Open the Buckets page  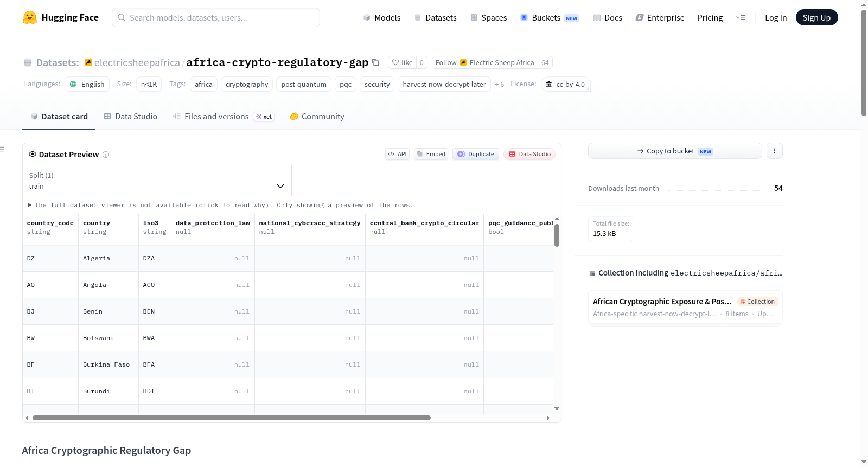click(x=550, y=17)
